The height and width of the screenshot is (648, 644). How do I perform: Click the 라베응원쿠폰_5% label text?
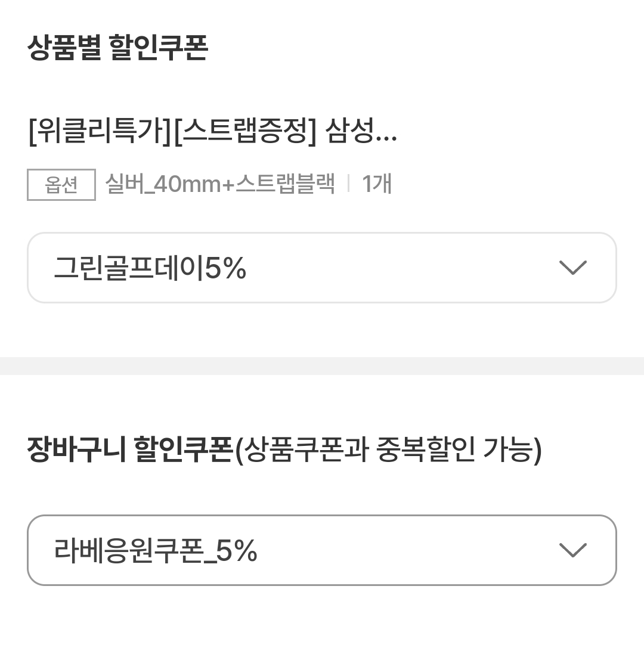point(155,551)
